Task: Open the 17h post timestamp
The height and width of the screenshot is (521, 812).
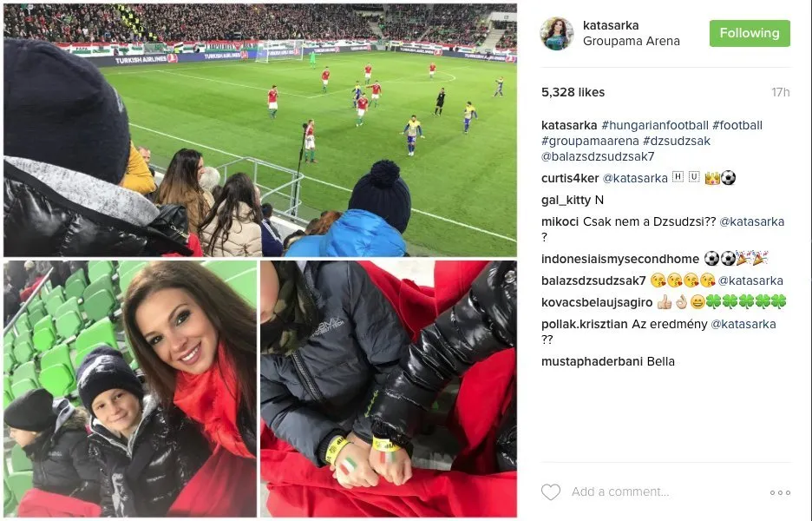Action: pos(781,92)
